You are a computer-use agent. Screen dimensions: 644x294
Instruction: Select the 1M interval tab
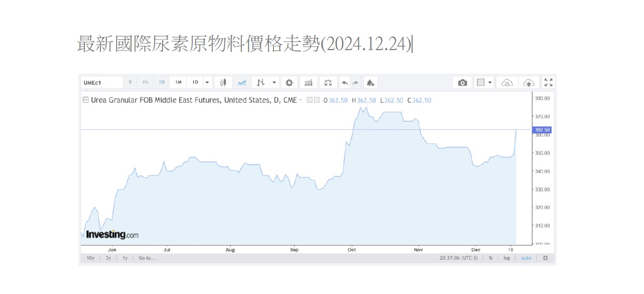tap(179, 82)
